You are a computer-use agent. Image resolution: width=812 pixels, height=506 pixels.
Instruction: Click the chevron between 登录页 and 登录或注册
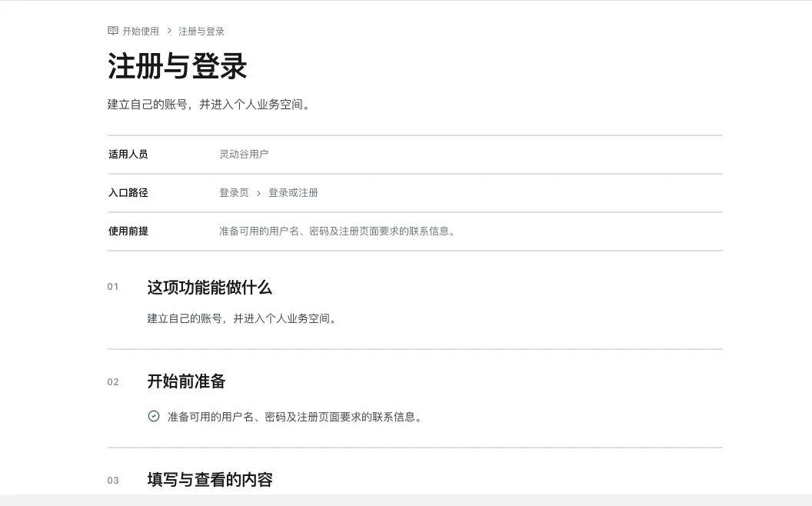[x=258, y=193]
